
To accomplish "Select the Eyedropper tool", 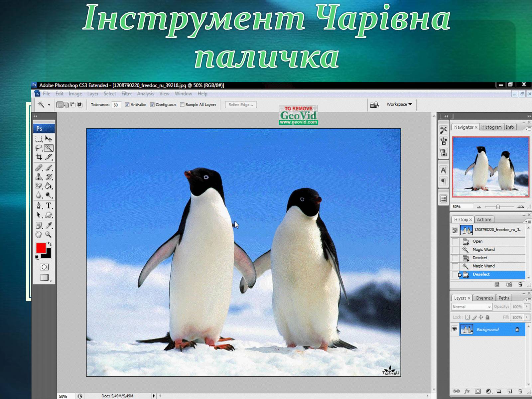I will (49, 225).
